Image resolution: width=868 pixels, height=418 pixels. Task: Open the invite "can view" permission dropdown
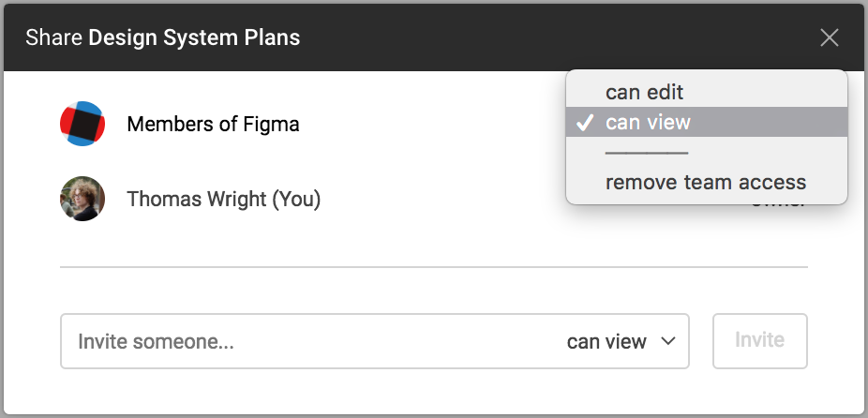click(621, 341)
